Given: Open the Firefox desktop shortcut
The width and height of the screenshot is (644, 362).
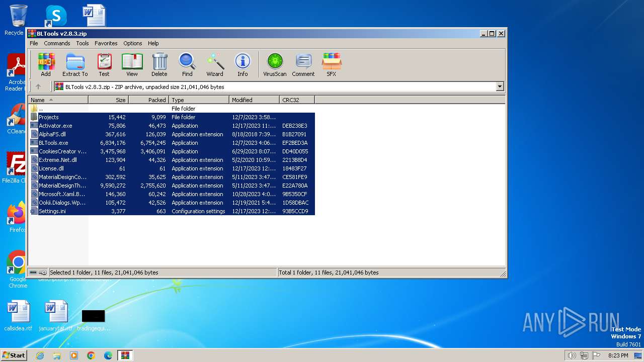Looking at the screenshot, I should coord(17,217).
